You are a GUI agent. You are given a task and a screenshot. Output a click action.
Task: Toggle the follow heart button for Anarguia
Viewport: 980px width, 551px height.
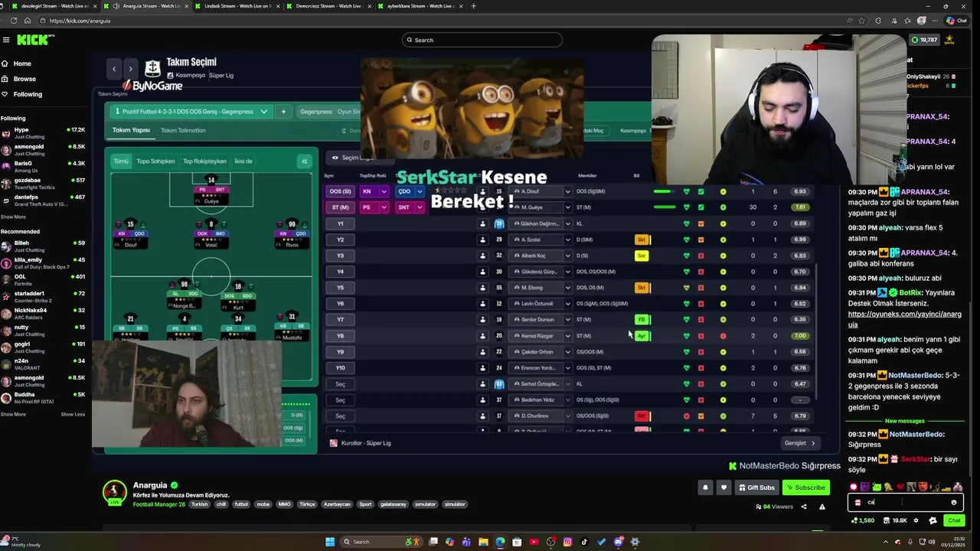[724, 487]
